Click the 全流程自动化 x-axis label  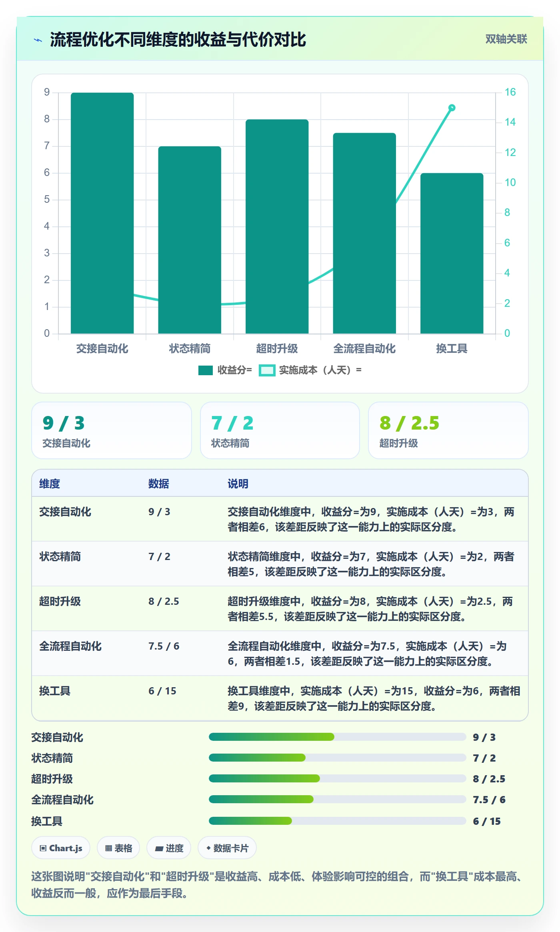point(364,349)
